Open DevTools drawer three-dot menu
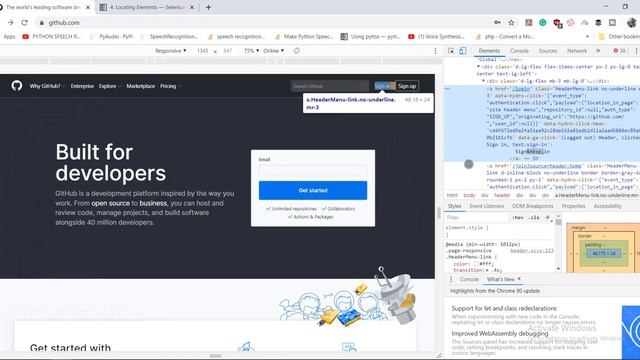The image size is (640, 360). pyautogui.click(x=451, y=279)
